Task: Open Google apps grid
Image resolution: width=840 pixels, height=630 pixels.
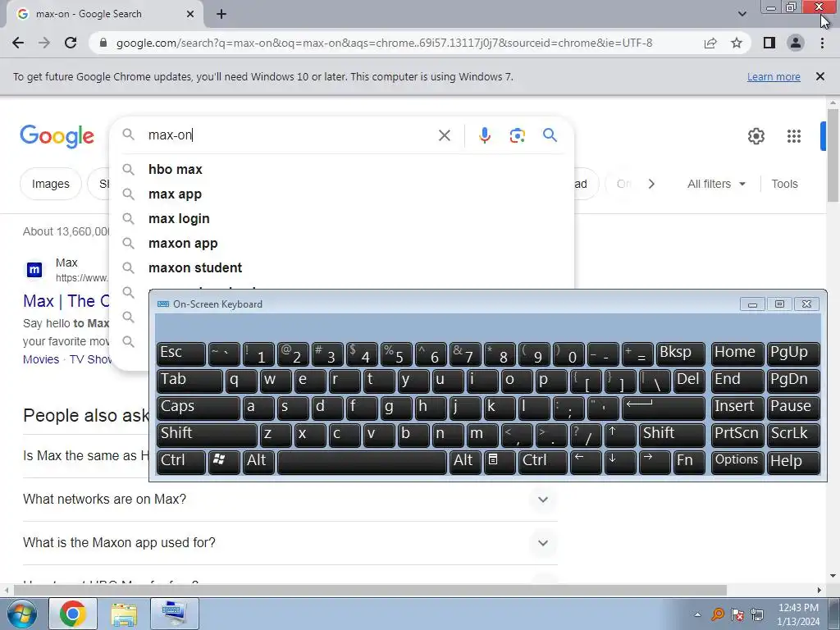Action: point(794,136)
